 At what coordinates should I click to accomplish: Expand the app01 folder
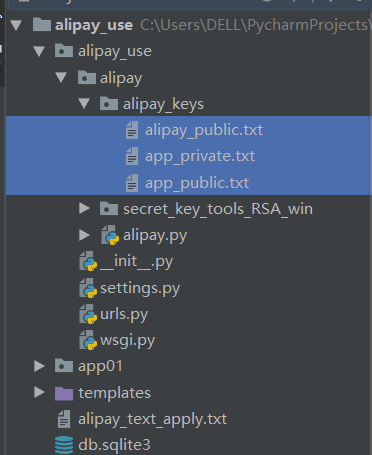[39, 366]
